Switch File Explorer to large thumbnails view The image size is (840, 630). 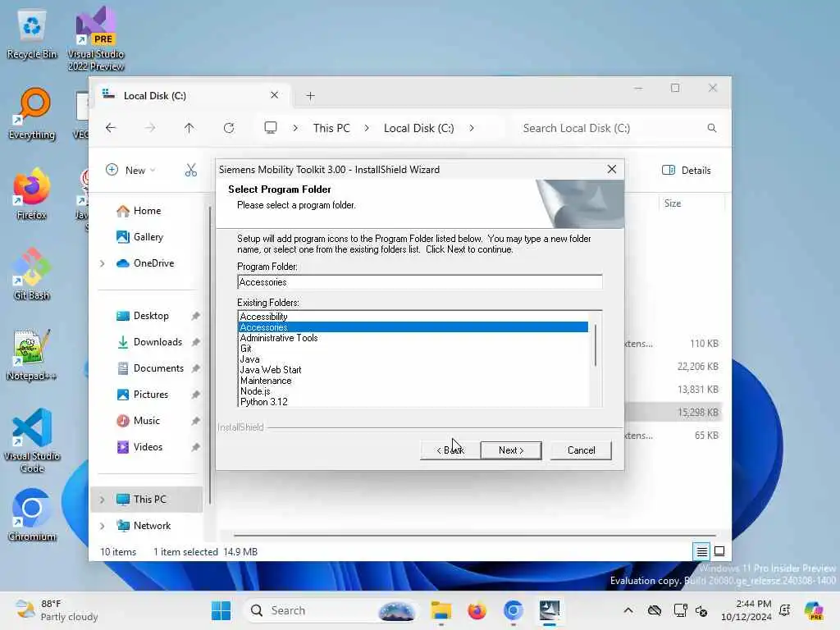[719, 551]
